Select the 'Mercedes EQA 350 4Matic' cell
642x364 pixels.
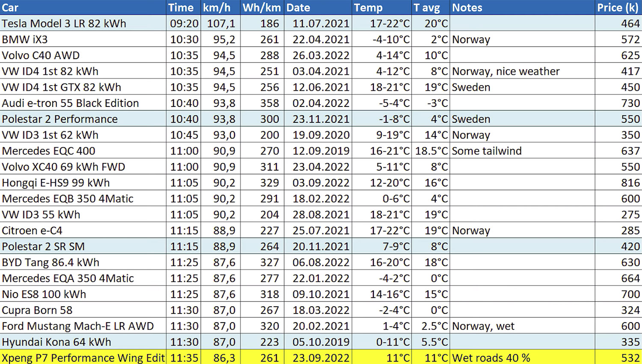pos(83,278)
